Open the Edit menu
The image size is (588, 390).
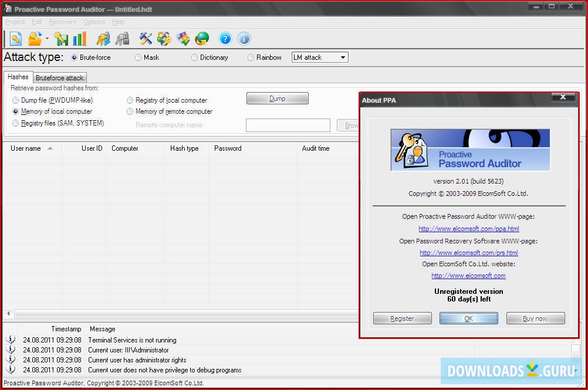(37, 22)
